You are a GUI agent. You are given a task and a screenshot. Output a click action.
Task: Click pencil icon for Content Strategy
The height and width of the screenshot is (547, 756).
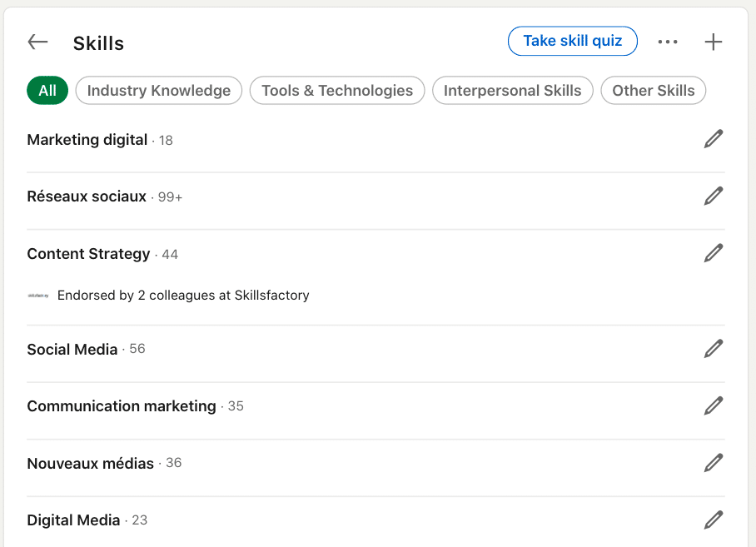(714, 253)
